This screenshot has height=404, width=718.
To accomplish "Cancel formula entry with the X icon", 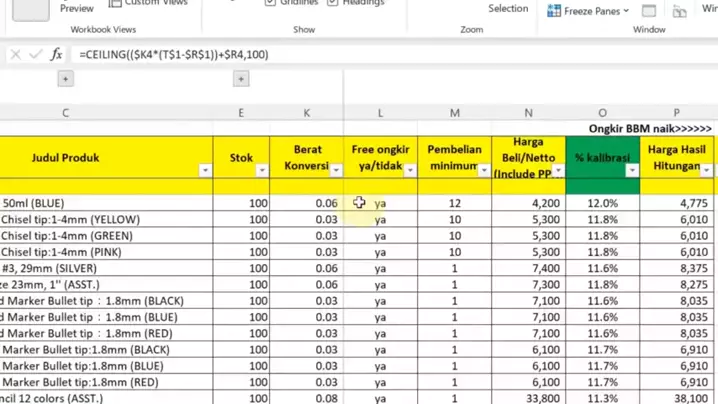I will pos(16,54).
